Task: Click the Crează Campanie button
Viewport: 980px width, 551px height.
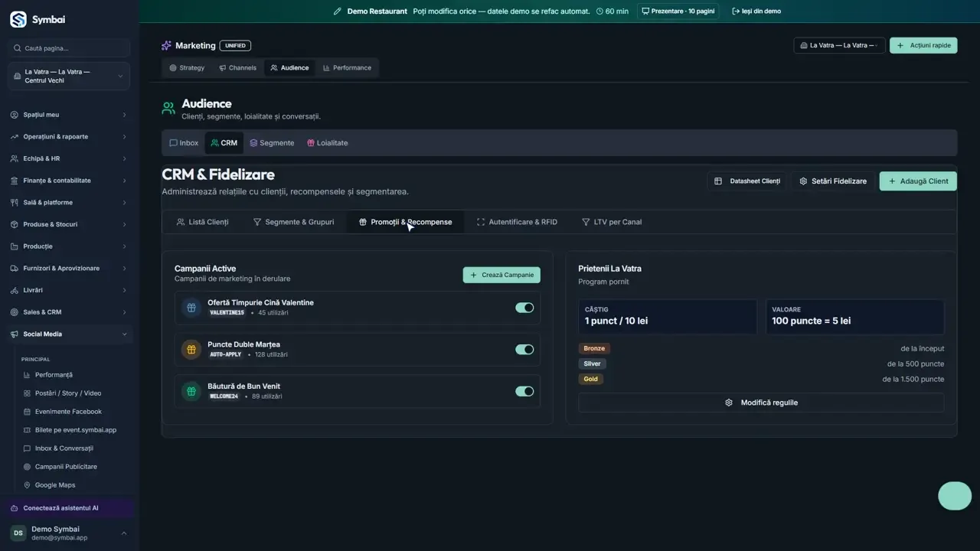Action: point(501,275)
